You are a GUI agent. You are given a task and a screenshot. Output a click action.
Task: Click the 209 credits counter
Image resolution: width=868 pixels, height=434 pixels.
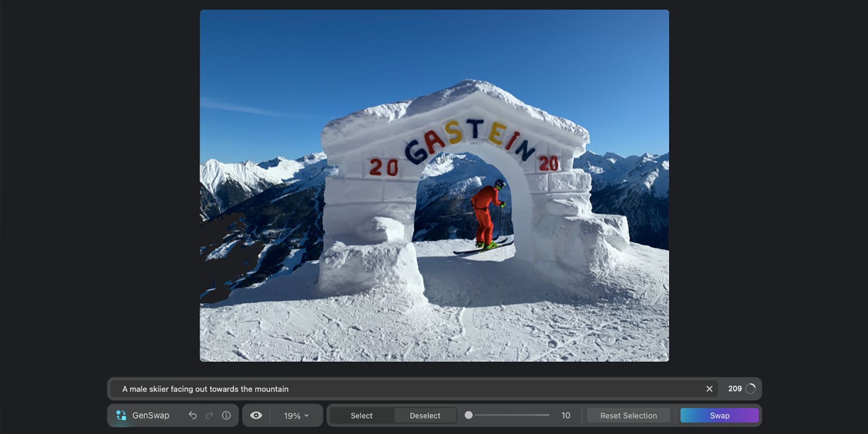(735, 389)
